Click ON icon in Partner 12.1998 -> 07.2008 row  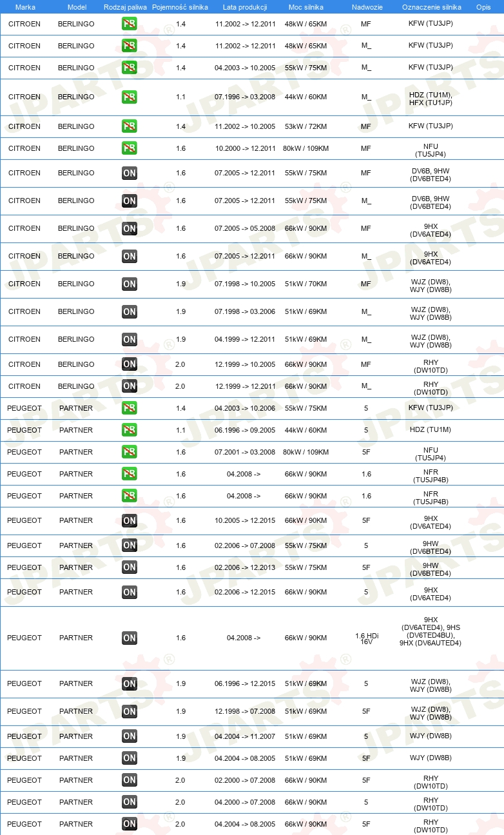[x=130, y=711]
